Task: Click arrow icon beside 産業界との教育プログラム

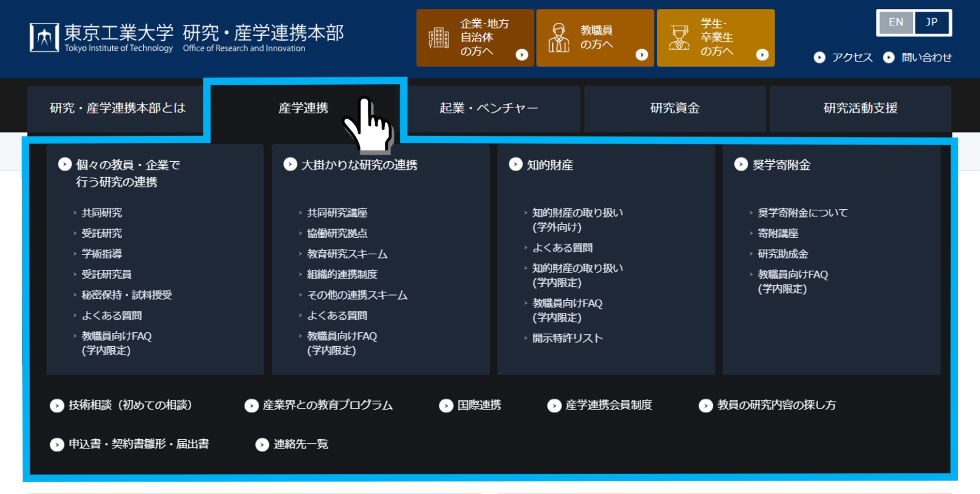Action: coord(251,406)
